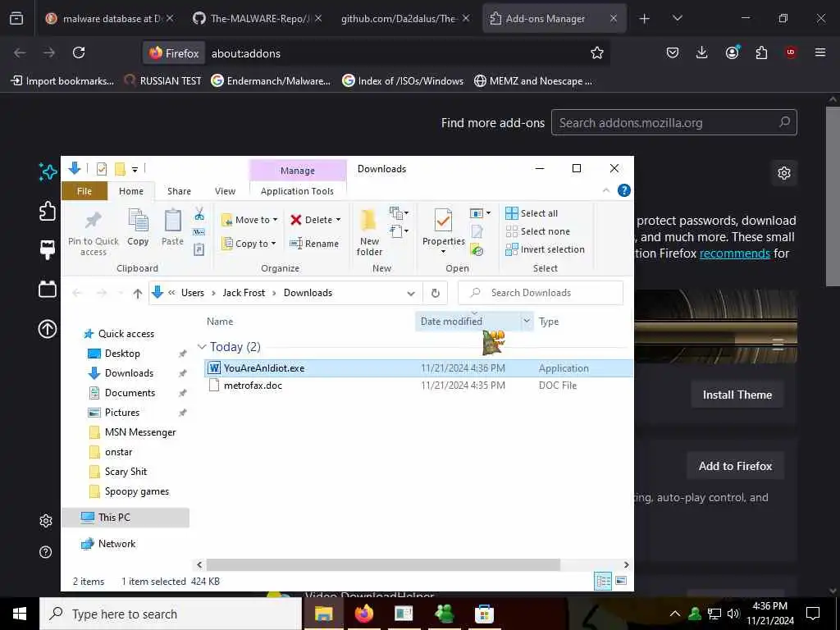The height and width of the screenshot is (630, 840).
Task: Open Add-ons Manager gear tools icon
Action: [x=783, y=173]
